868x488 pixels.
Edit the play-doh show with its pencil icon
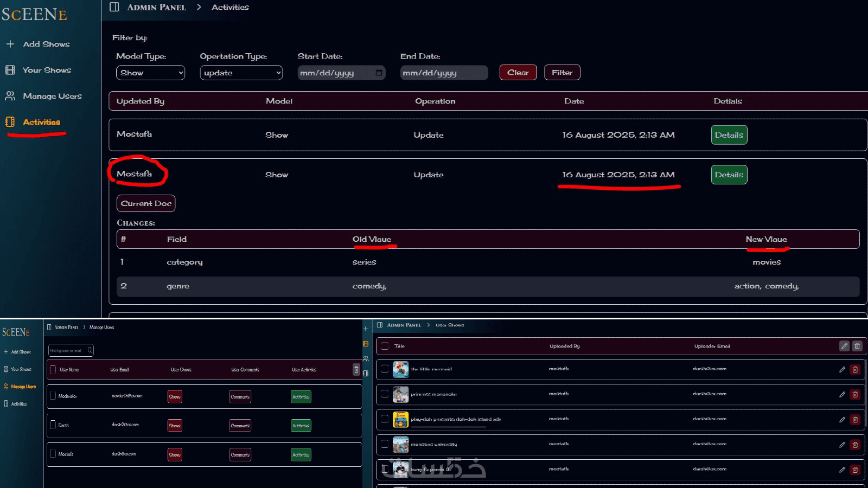click(x=842, y=419)
